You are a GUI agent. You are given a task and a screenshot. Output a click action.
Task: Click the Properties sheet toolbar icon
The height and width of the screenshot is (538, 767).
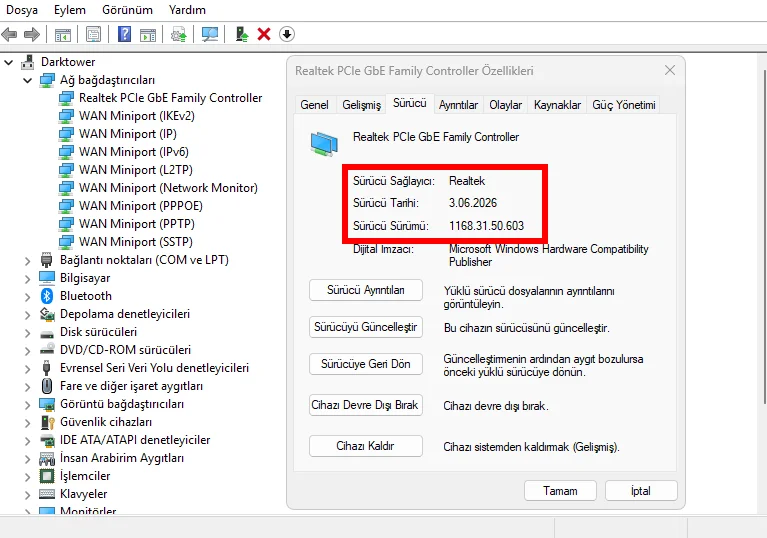93,34
